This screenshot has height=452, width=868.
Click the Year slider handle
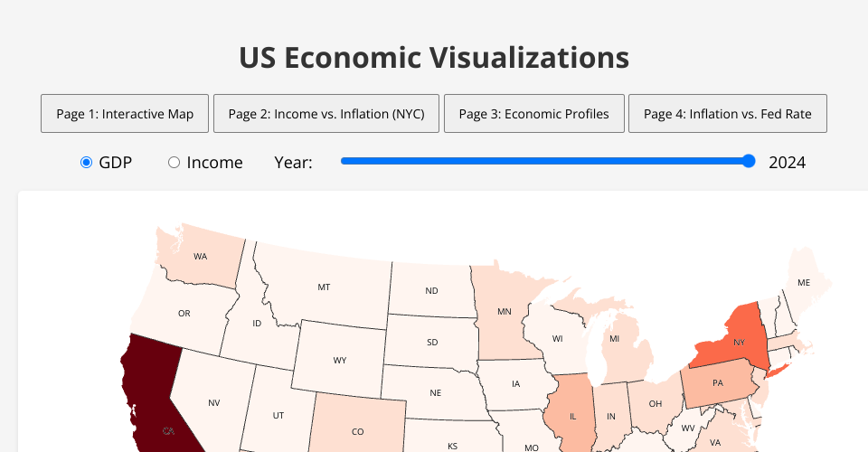(748, 162)
